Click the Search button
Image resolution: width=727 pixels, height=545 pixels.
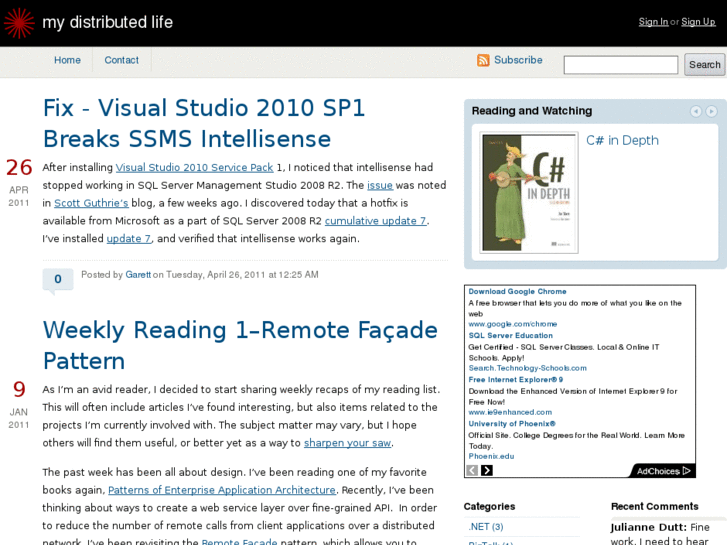tap(705, 65)
